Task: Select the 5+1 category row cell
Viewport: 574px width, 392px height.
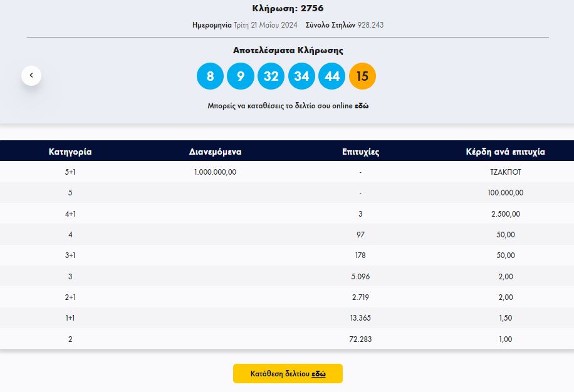Action: [70, 172]
